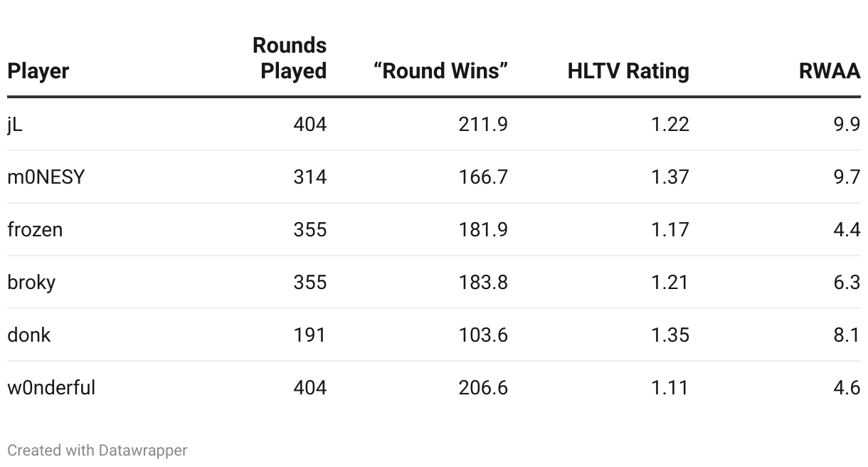
Task: Click the m0NESY player name
Action: pos(46,177)
